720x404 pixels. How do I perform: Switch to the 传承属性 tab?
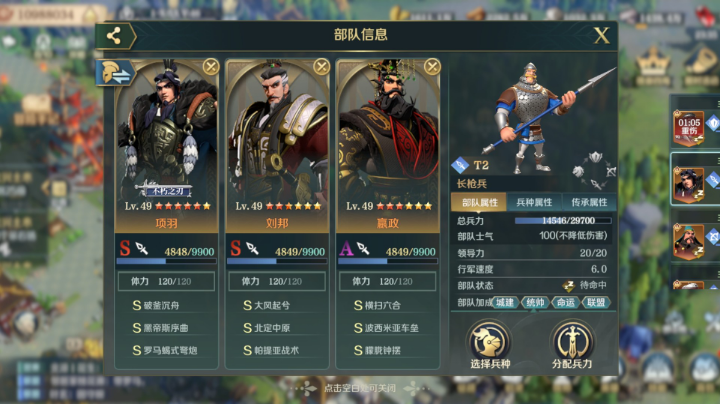589,202
